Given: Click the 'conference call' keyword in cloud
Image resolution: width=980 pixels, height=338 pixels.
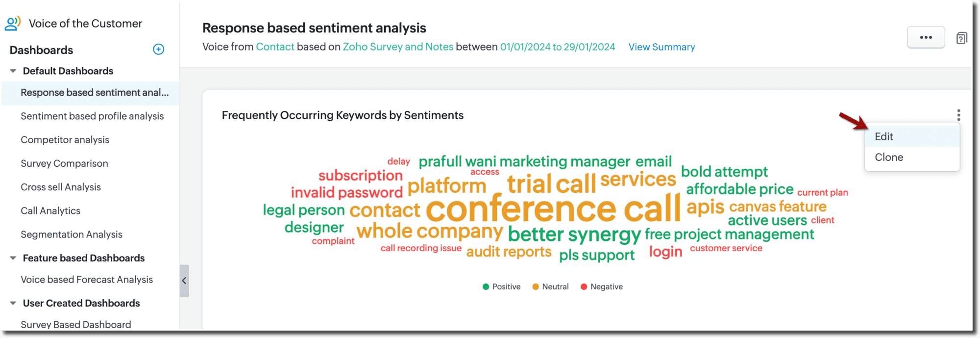Looking at the screenshot, I should click(553, 208).
